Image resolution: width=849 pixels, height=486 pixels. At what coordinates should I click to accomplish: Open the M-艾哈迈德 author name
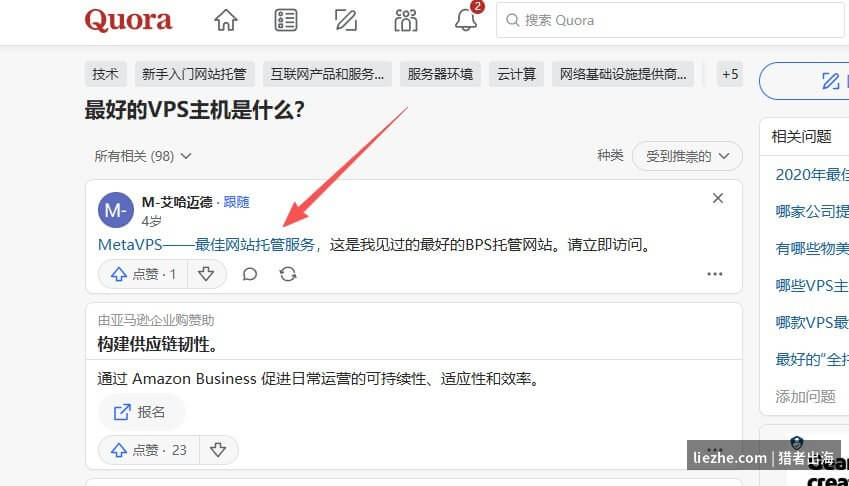pyautogui.click(x=177, y=202)
